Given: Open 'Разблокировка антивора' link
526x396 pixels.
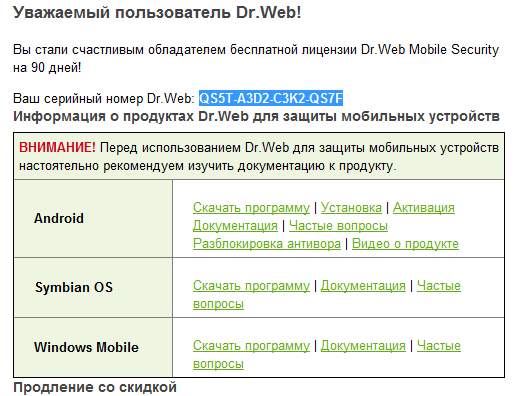Looking at the screenshot, I should [267, 244].
